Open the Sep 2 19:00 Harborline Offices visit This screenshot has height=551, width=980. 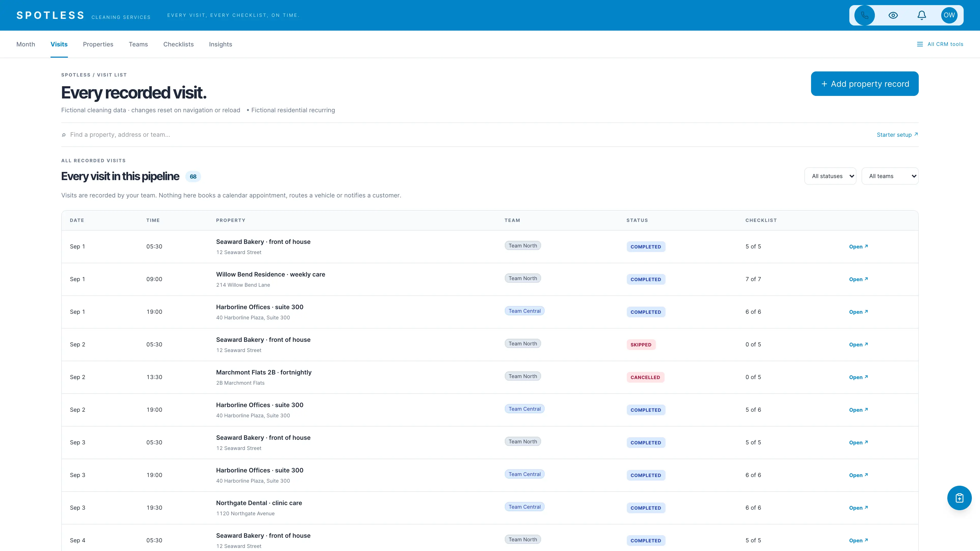point(858,410)
